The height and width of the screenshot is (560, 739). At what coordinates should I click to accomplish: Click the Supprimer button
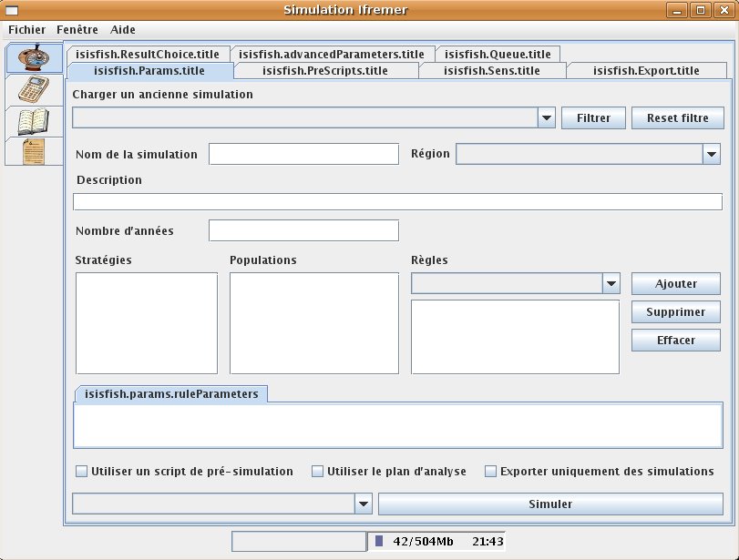pyautogui.click(x=676, y=311)
